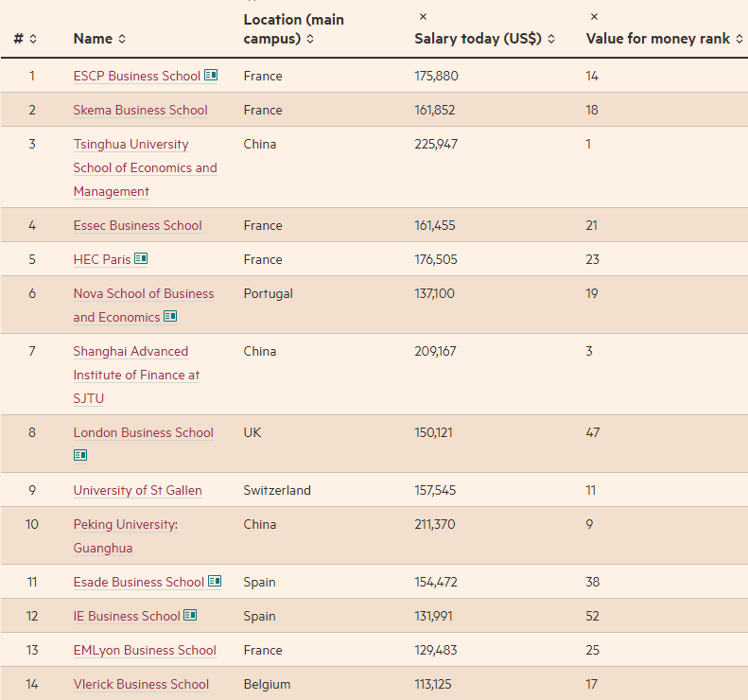Select Belgium location cell
The width and height of the screenshot is (748, 700).
(267, 684)
